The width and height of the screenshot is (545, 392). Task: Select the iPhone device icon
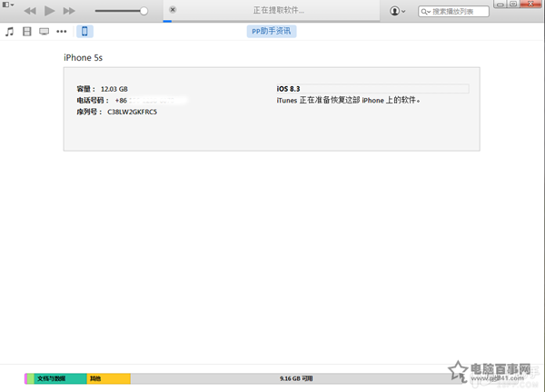click(84, 32)
